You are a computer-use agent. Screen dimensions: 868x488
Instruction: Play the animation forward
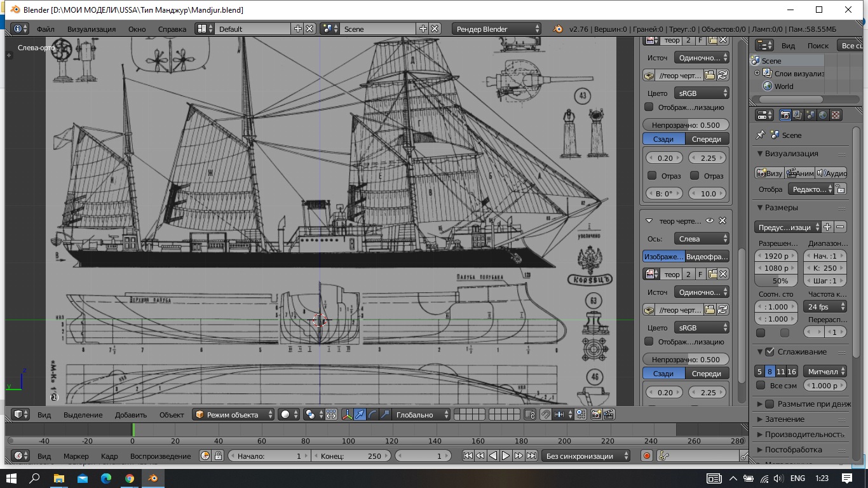coord(506,456)
